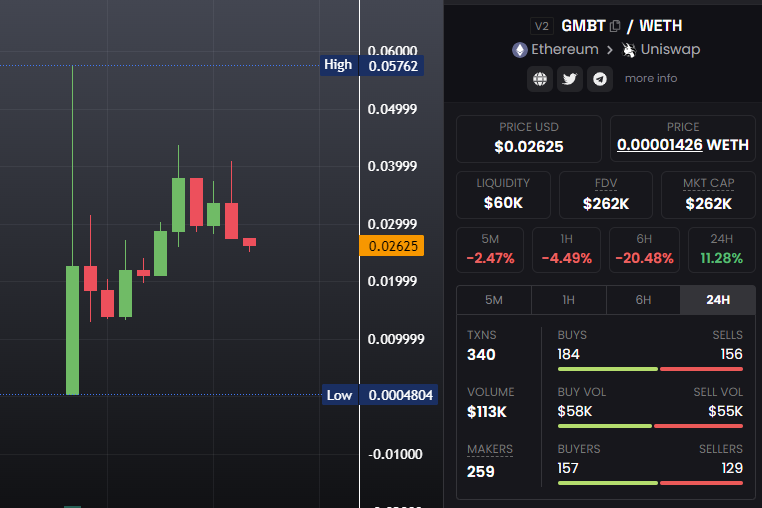Click the LIQUIDITY $60K box
This screenshot has height=508, width=762.
(x=503, y=194)
